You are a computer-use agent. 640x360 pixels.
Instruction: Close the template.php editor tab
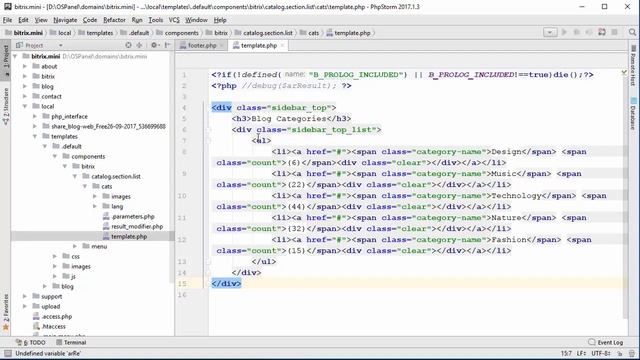[282, 45]
